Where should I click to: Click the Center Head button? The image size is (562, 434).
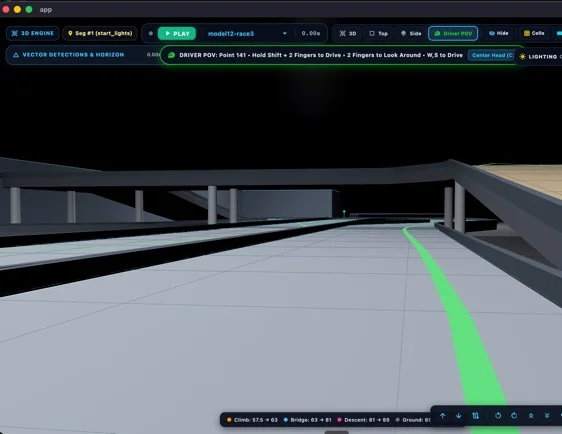(492, 55)
